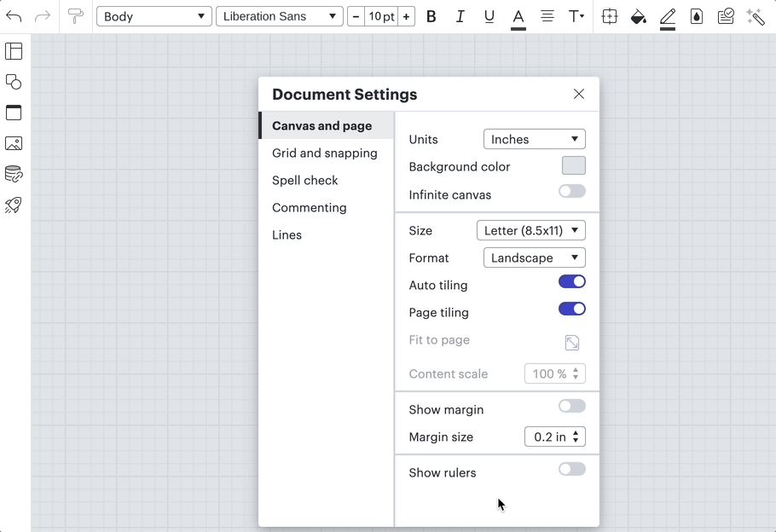The image size is (776, 532).
Task: Switch to Grid and snapping section
Action: pyautogui.click(x=325, y=153)
